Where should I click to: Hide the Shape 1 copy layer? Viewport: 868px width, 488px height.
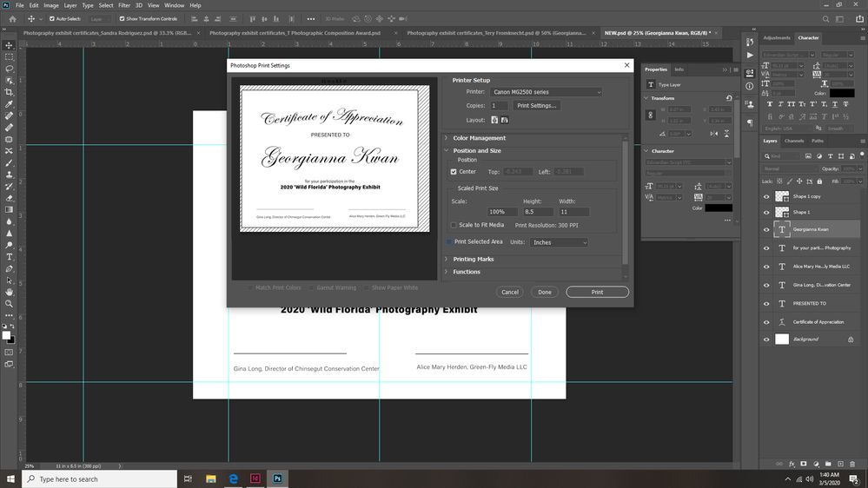(766, 196)
